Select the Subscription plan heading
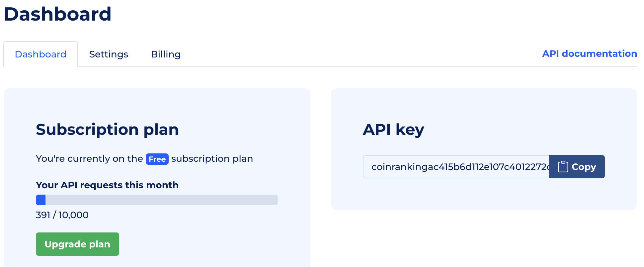Image resolution: width=644 pixels, height=267 pixels. (107, 129)
